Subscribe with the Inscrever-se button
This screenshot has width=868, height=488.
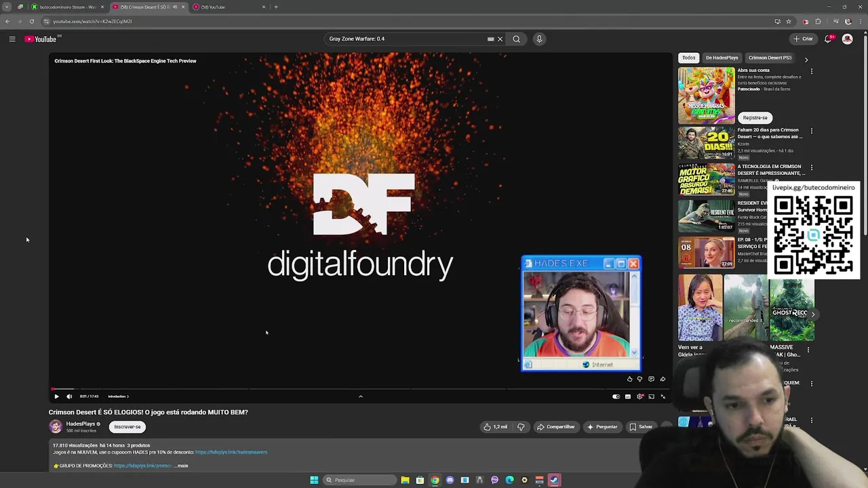point(127,427)
